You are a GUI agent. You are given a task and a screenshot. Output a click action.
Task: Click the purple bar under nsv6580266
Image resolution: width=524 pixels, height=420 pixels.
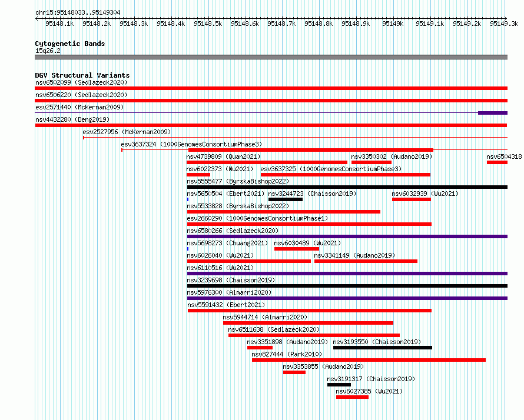(x=347, y=236)
